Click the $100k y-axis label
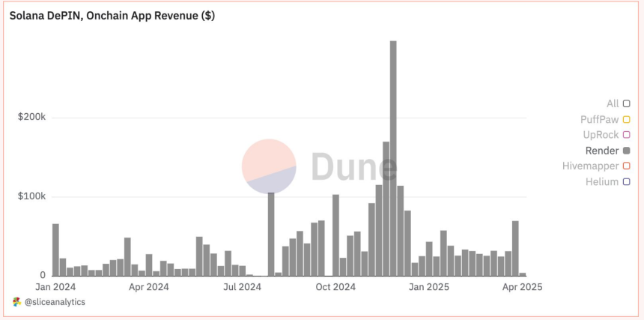Image resolution: width=644 pixels, height=320 pixels. (x=32, y=196)
